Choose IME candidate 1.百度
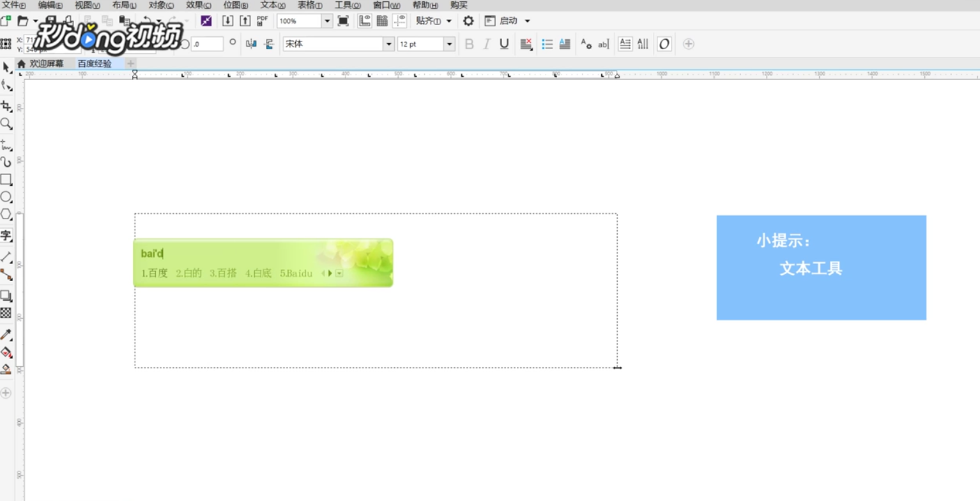 pyautogui.click(x=155, y=274)
